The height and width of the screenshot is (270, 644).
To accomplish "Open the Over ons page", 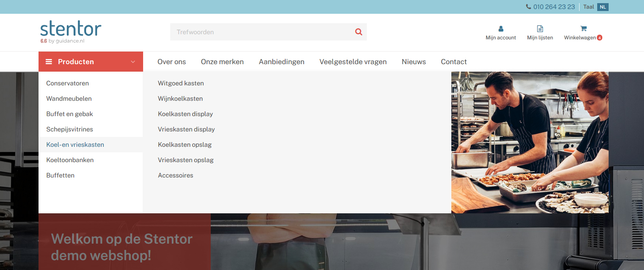I will pyautogui.click(x=171, y=62).
